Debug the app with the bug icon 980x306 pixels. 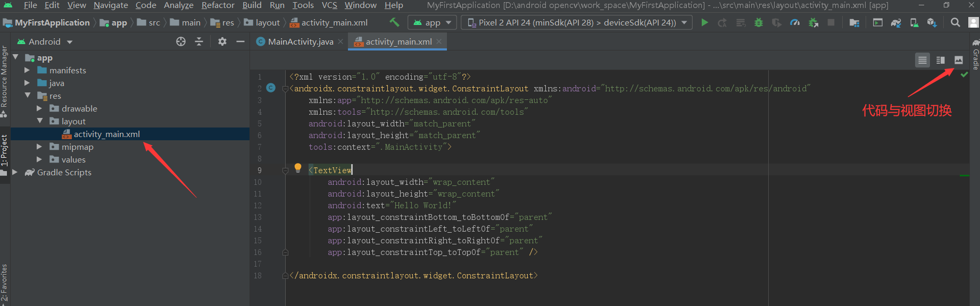coord(759,22)
